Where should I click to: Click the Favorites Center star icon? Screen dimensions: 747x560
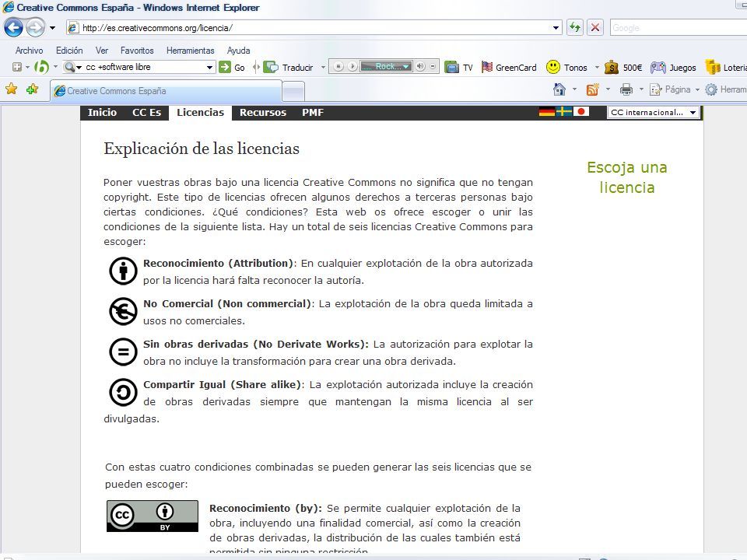12,89
